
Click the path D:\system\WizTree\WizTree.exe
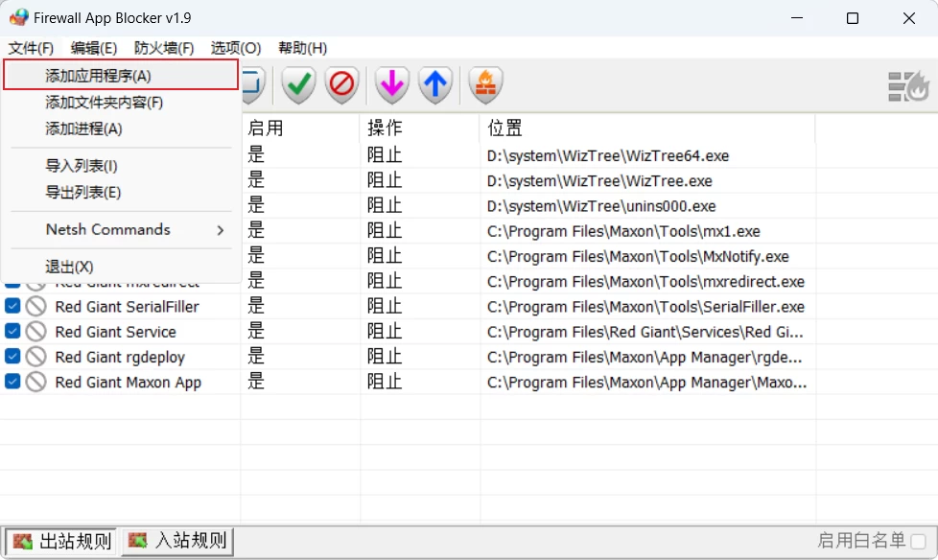[x=599, y=181]
